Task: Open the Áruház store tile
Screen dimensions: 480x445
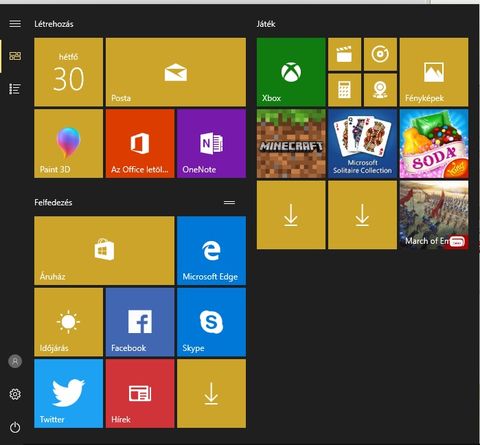Action: [x=104, y=250]
